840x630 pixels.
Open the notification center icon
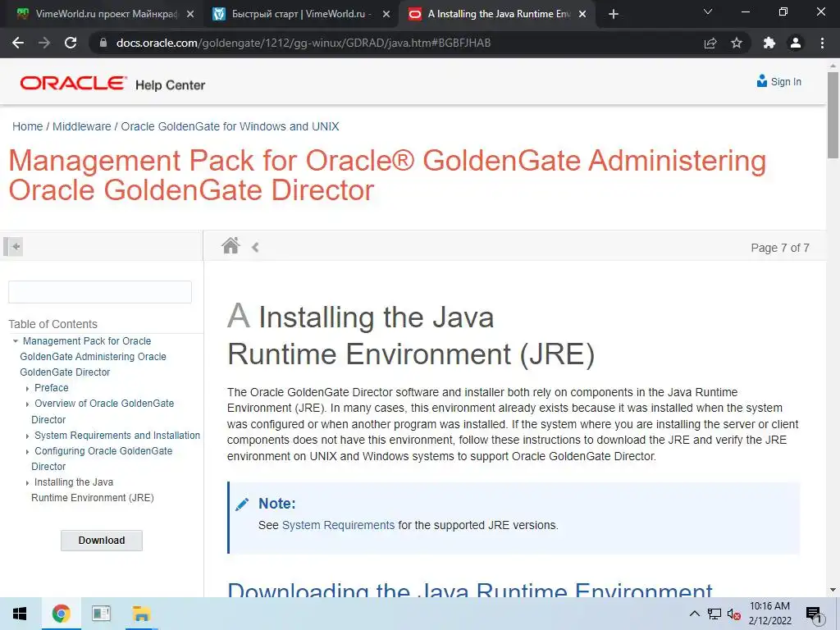[814, 615]
